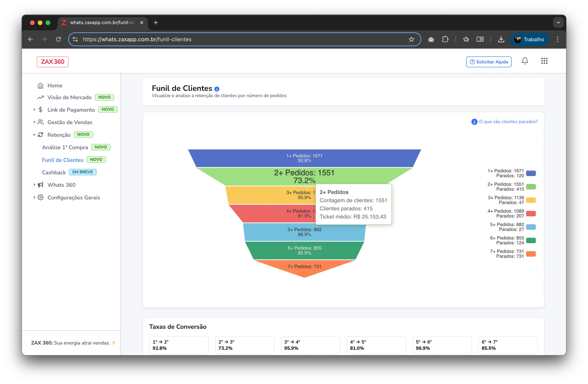This screenshot has width=588, height=384.
Task: Click the info icon beside Funil de Clientes title
Action: 217,89
